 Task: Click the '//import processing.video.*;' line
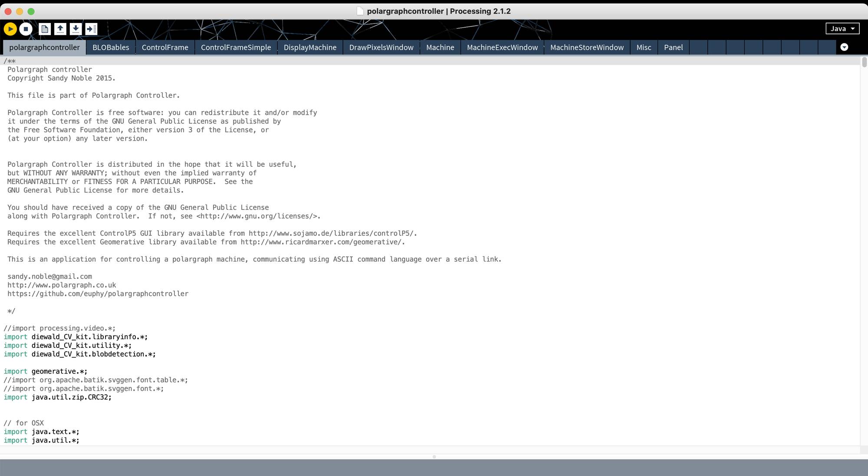pyautogui.click(x=59, y=328)
